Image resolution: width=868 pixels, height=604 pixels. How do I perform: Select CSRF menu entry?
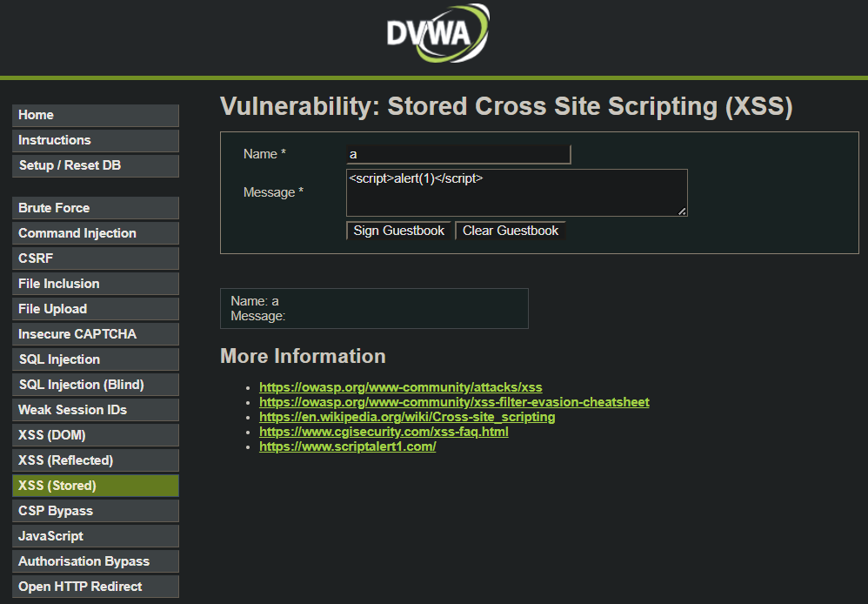(95, 258)
